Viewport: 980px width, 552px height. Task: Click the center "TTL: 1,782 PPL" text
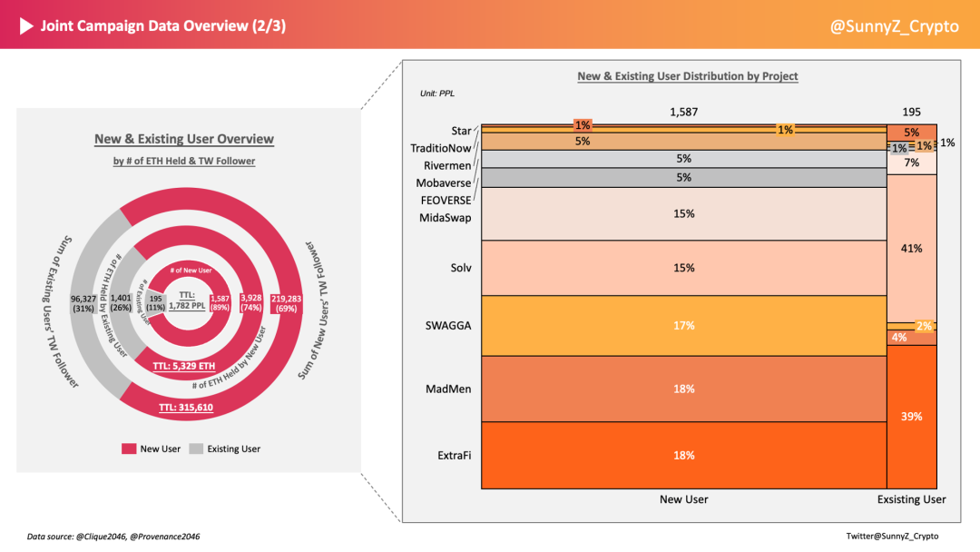coord(187,301)
